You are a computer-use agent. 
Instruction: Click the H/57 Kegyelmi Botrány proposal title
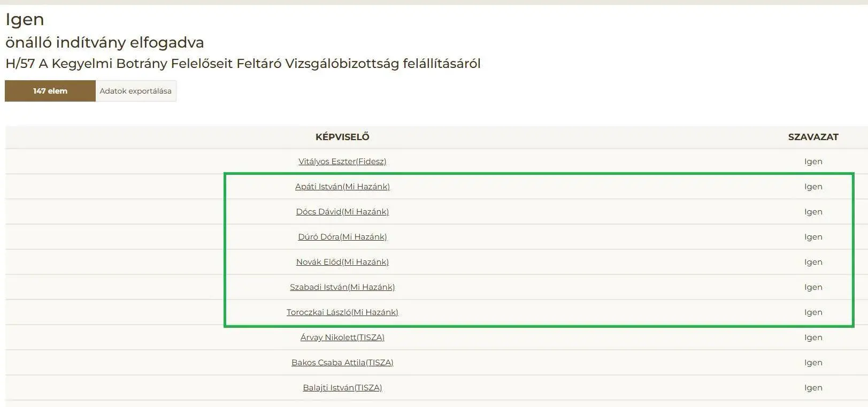tap(243, 64)
